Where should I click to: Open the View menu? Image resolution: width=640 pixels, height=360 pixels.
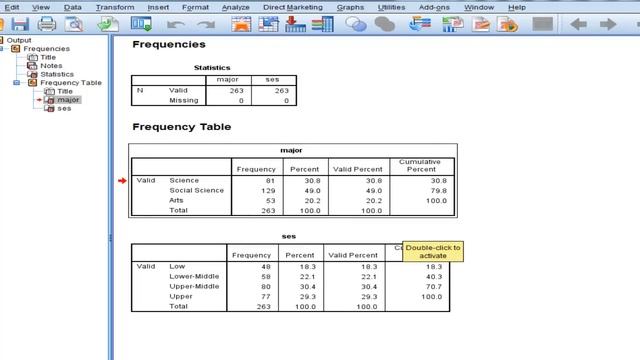pos(41,7)
